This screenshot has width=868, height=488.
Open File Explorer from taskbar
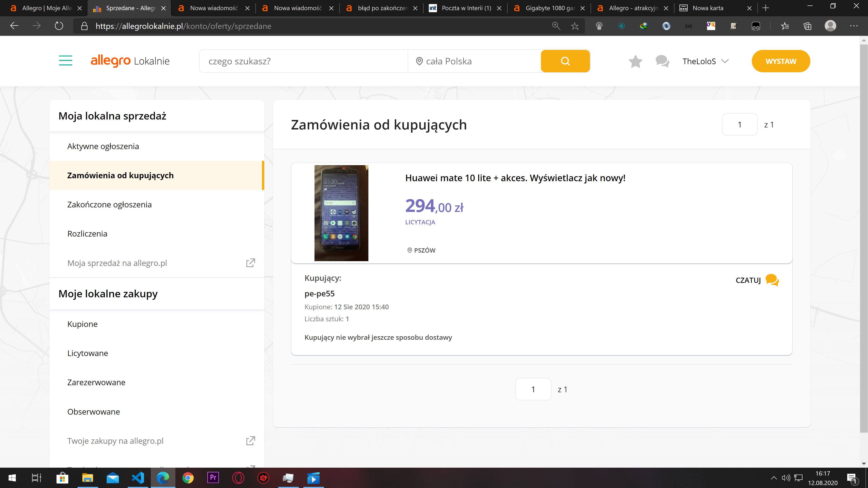coord(88,478)
